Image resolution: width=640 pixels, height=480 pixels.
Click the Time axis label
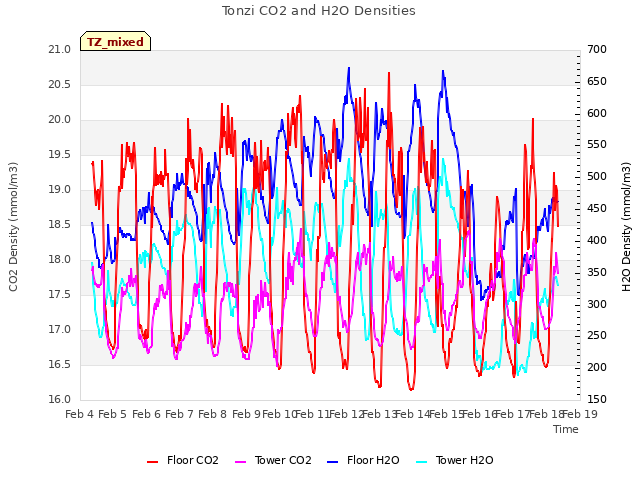click(x=566, y=429)
